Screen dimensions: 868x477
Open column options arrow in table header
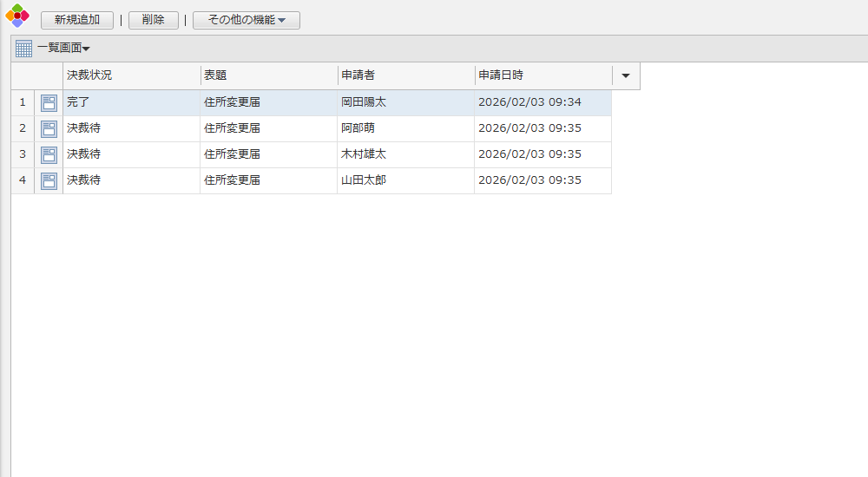626,76
